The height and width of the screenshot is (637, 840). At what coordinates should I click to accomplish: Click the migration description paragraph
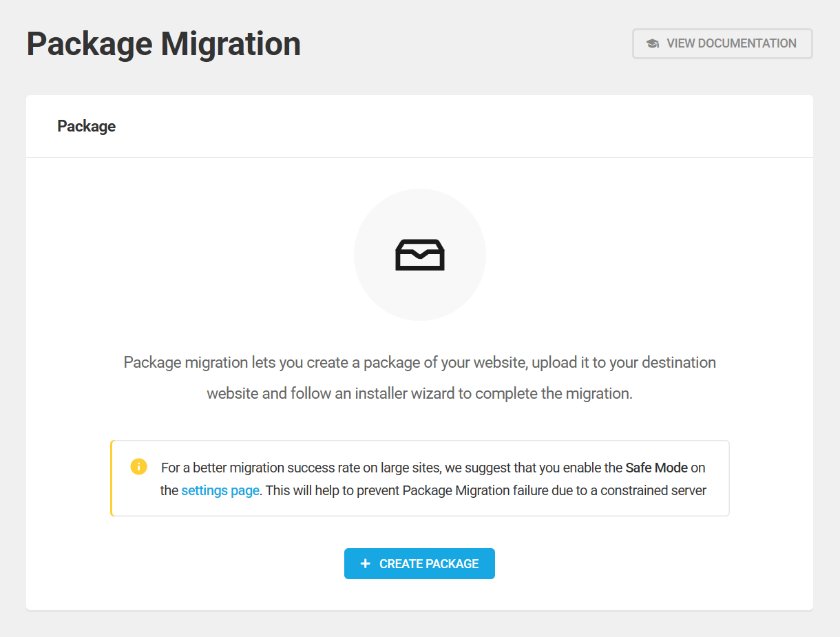[419, 377]
